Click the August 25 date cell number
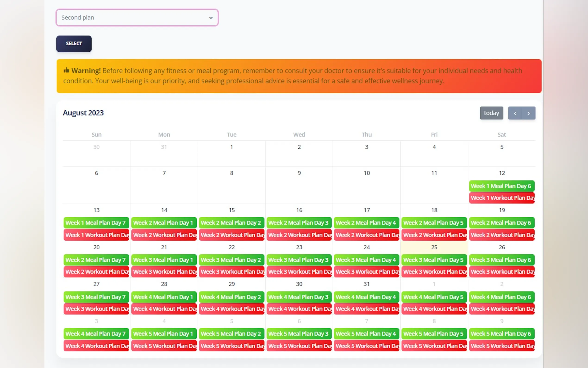The width and height of the screenshot is (588, 368). tap(434, 247)
